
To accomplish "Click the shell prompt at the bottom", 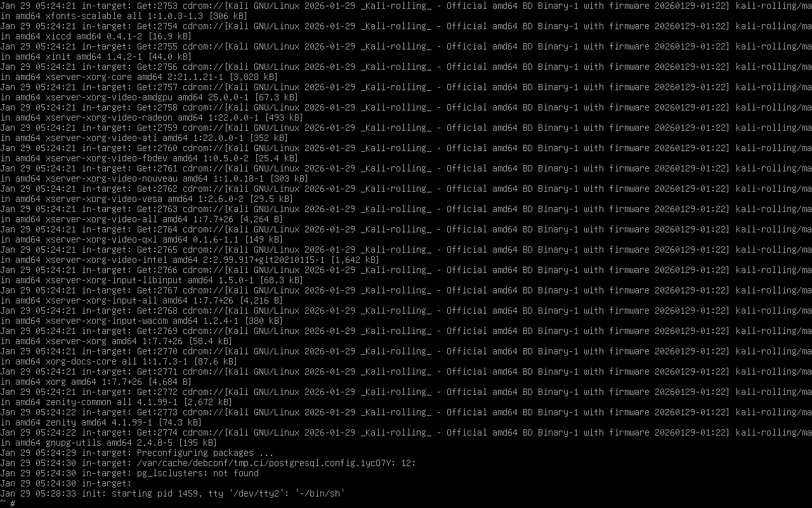I will pos(8,504).
